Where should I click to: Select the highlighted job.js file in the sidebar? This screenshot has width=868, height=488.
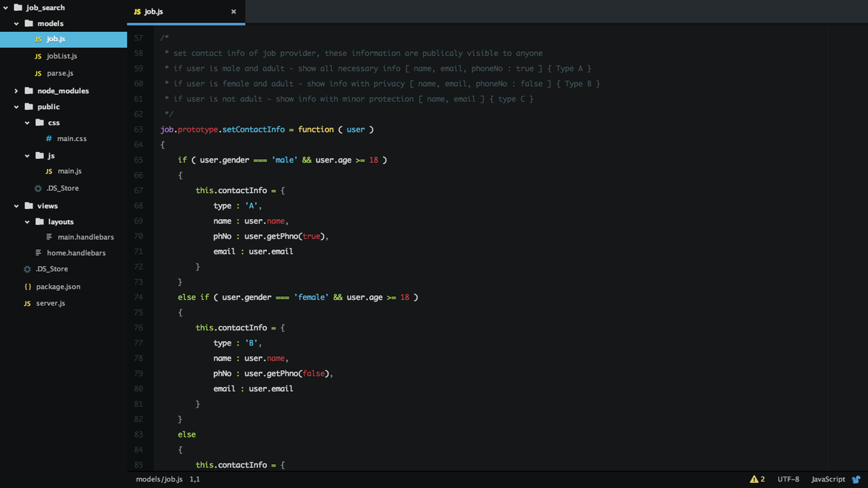(x=64, y=39)
